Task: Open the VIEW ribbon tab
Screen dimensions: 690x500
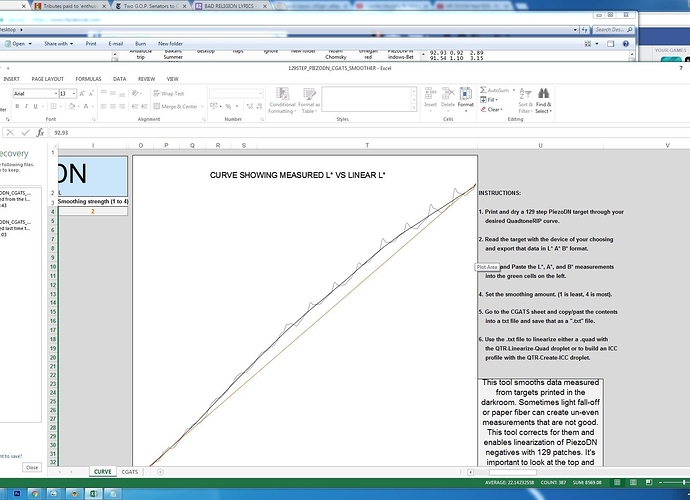Action: click(x=172, y=79)
